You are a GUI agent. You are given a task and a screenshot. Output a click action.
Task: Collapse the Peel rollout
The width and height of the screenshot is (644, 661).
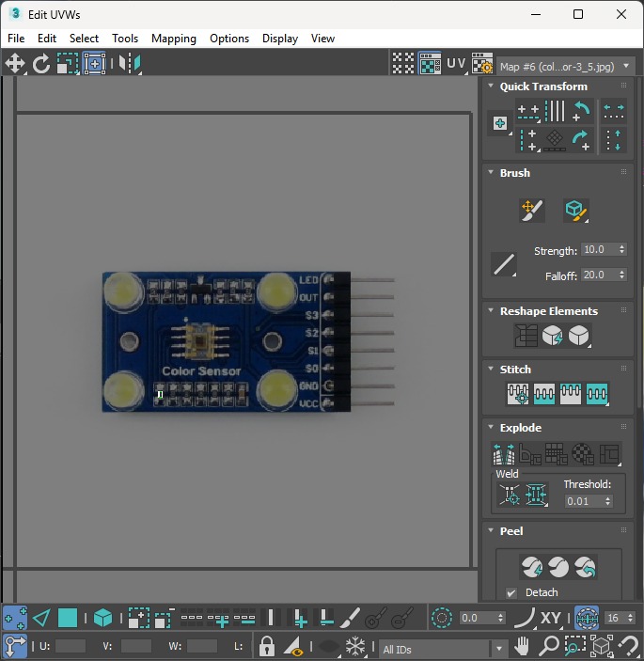[491, 530]
